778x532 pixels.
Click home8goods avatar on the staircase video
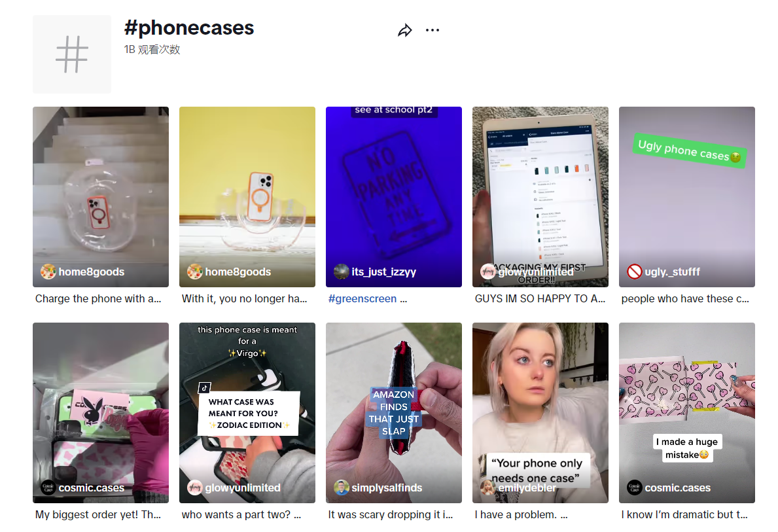click(x=48, y=272)
